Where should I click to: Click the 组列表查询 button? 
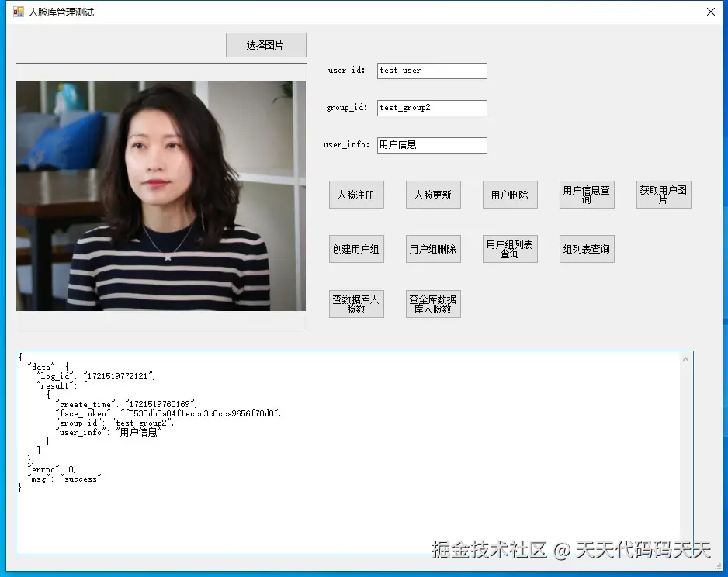point(586,248)
